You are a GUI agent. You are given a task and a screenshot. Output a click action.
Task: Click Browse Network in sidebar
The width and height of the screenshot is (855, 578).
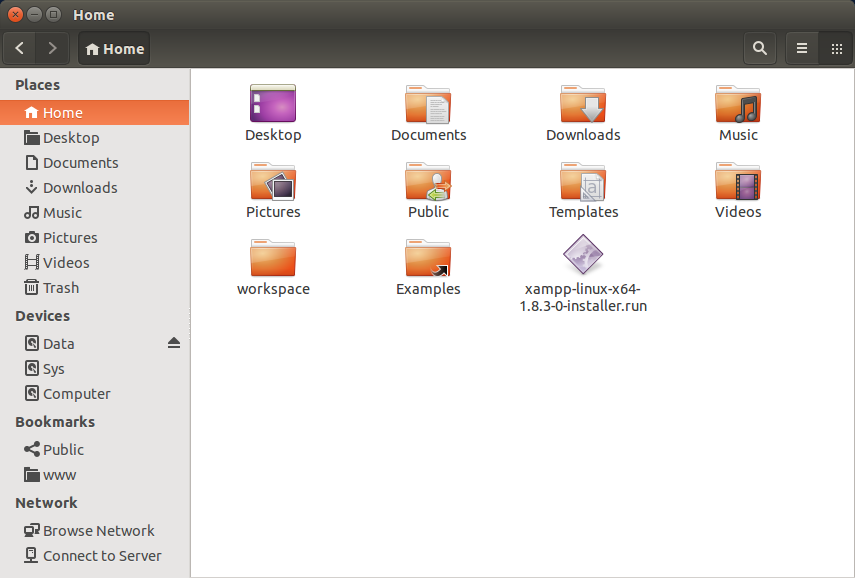[98, 531]
